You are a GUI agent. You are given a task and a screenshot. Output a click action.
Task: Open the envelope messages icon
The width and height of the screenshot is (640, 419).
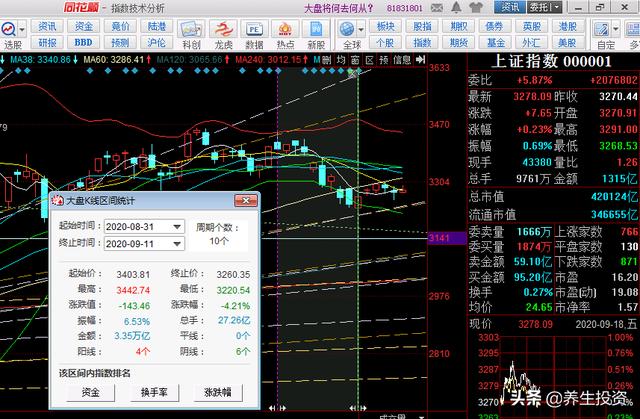pyautogui.click(x=437, y=7)
